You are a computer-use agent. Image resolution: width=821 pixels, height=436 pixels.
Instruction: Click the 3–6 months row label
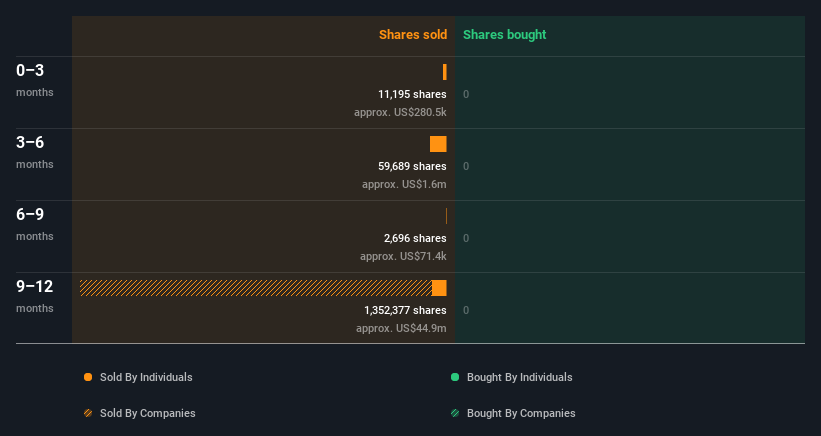(35, 152)
